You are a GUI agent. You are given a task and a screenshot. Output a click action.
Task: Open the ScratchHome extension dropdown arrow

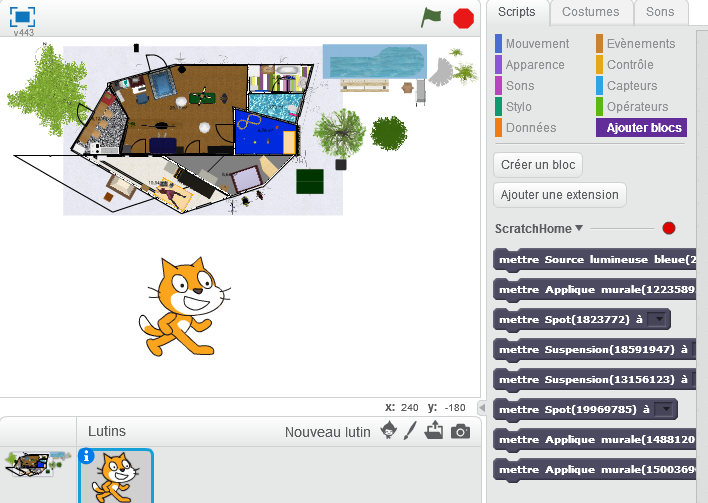pyautogui.click(x=579, y=229)
